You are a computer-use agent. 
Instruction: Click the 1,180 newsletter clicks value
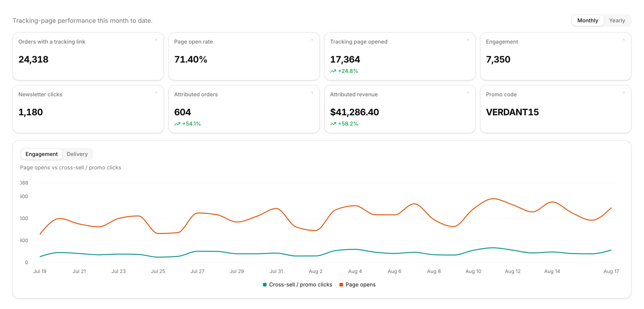tap(31, 112)
